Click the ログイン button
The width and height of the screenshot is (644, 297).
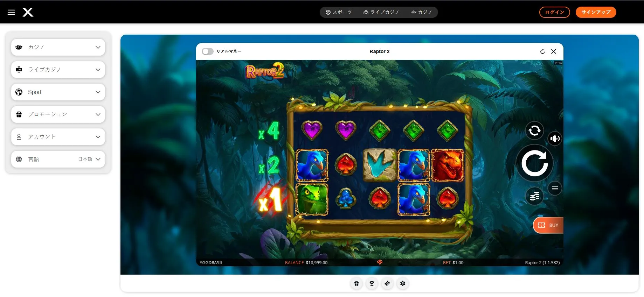[554, 12]
